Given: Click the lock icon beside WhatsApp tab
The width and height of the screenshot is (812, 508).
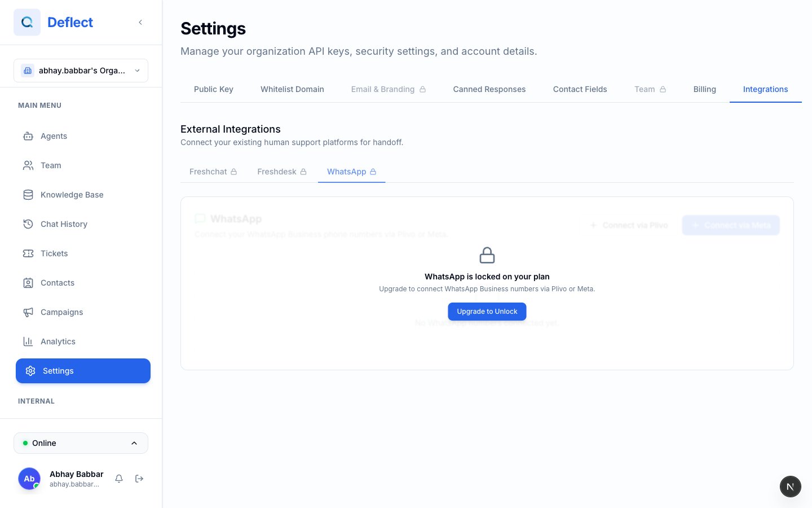Looking at the screenshot, I should coord(373,172).
